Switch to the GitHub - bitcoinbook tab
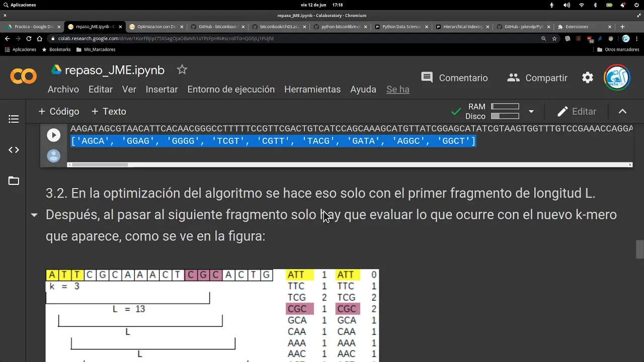Screen dimensions: 644x362 [x=217, y=27]
